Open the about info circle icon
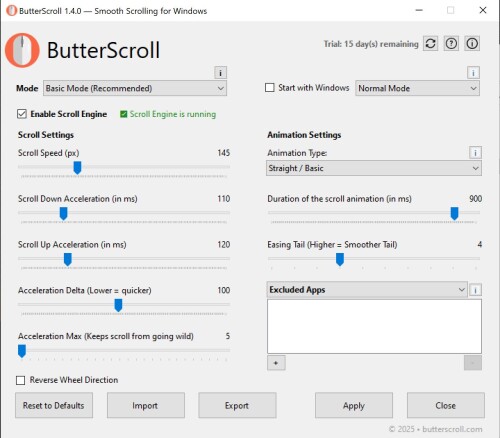This screenshot has width=500, height=438. (472, 44)
